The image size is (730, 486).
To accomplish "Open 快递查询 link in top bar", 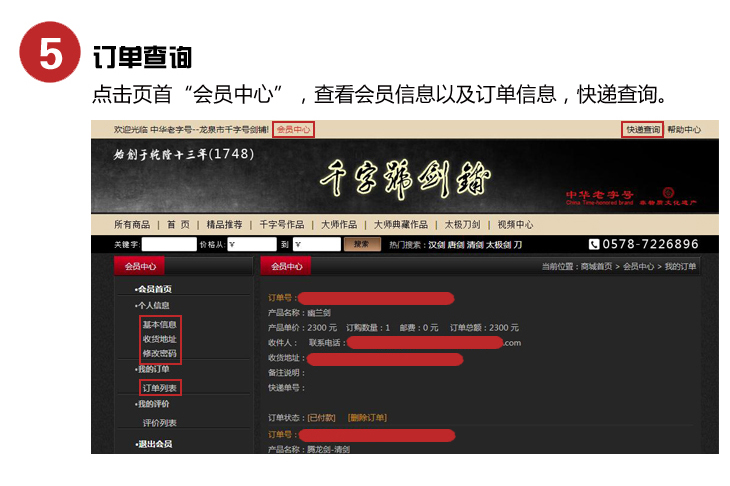I will pos(642,129).
